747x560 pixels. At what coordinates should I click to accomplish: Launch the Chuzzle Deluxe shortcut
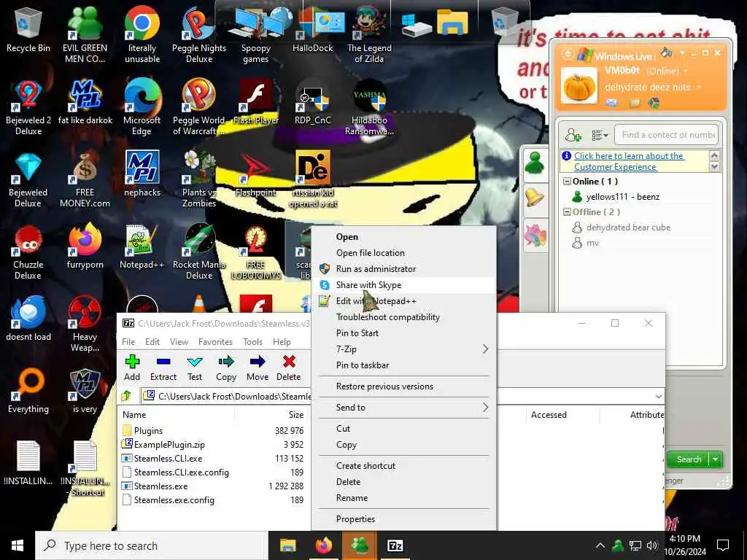tap(28, 252)
